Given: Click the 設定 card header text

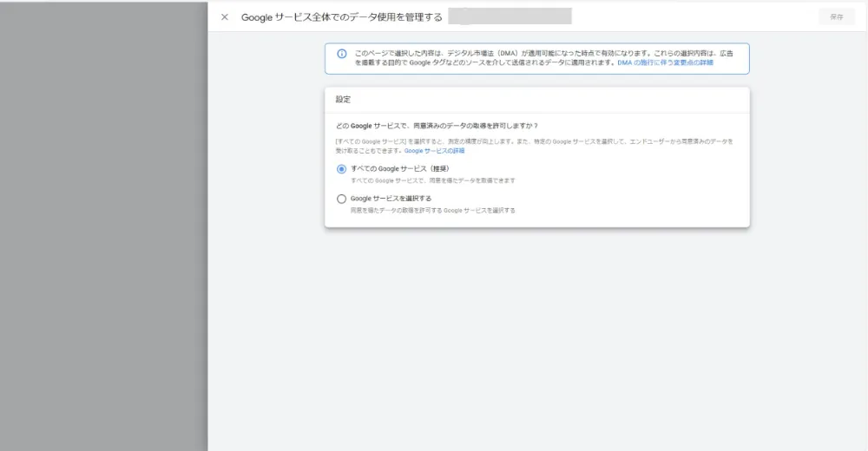Looking at the screenshot, I should [x=343, y=100].
